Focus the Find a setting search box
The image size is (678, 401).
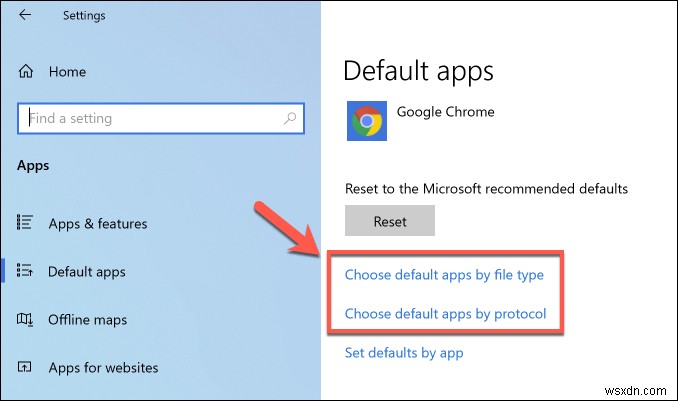pyautogui.click(x=150, y=119)
